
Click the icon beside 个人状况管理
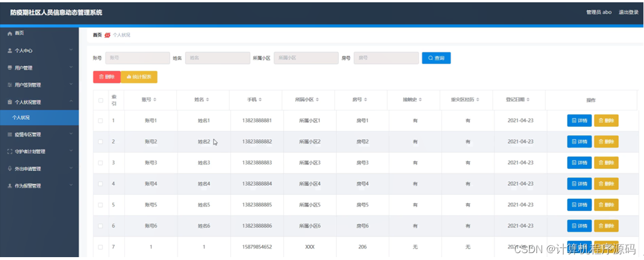click(x=10, y=102)
